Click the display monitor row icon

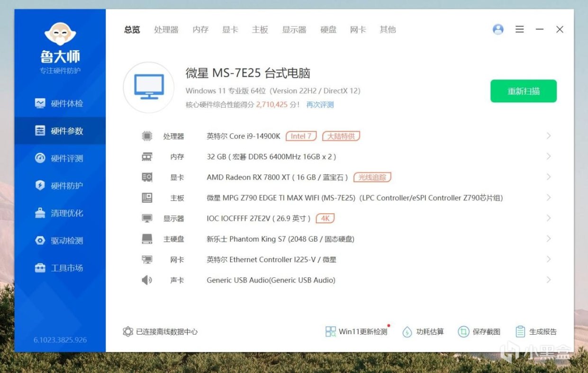click(x=147, y=218)
